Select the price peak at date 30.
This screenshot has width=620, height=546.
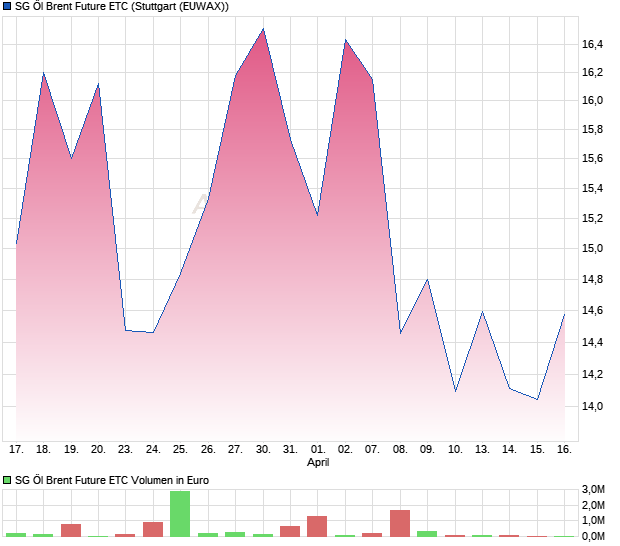[x=263, y=30]
